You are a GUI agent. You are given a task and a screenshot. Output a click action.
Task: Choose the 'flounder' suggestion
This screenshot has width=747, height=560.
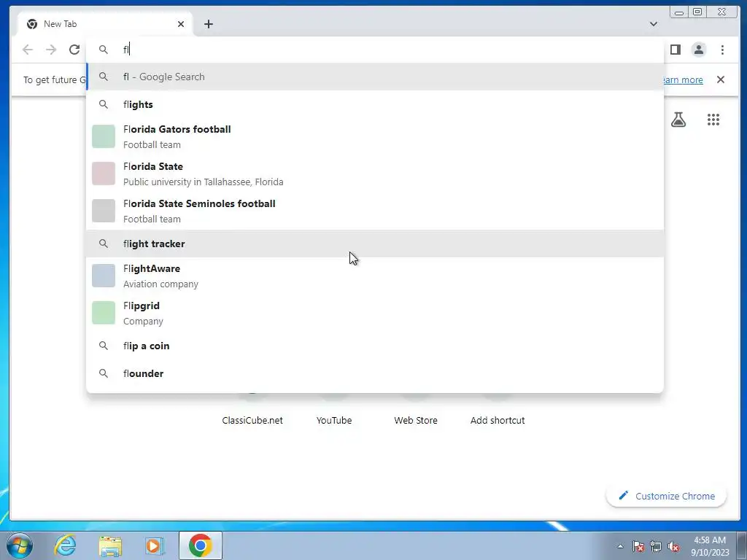(x=375, y=373)
